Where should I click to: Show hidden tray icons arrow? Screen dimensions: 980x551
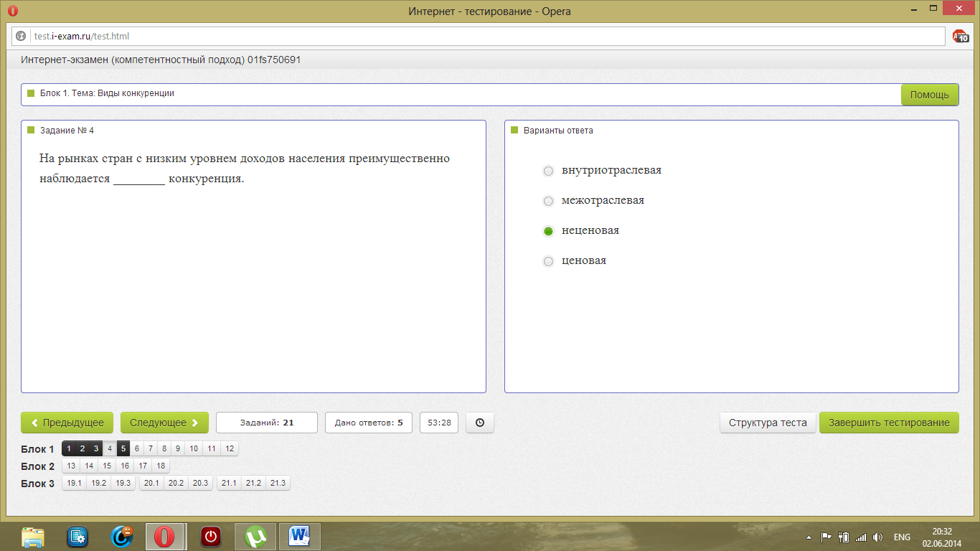(809, 537)
